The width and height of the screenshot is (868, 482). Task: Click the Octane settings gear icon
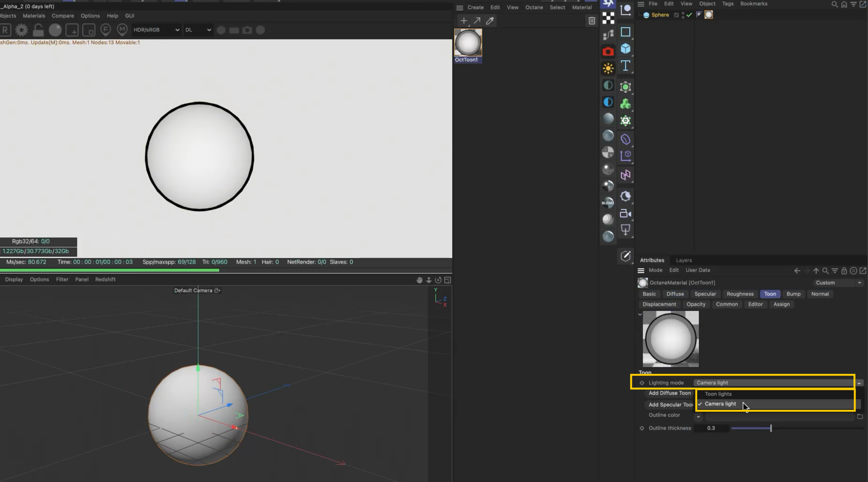pyautogui.click(x=22, y=30)
